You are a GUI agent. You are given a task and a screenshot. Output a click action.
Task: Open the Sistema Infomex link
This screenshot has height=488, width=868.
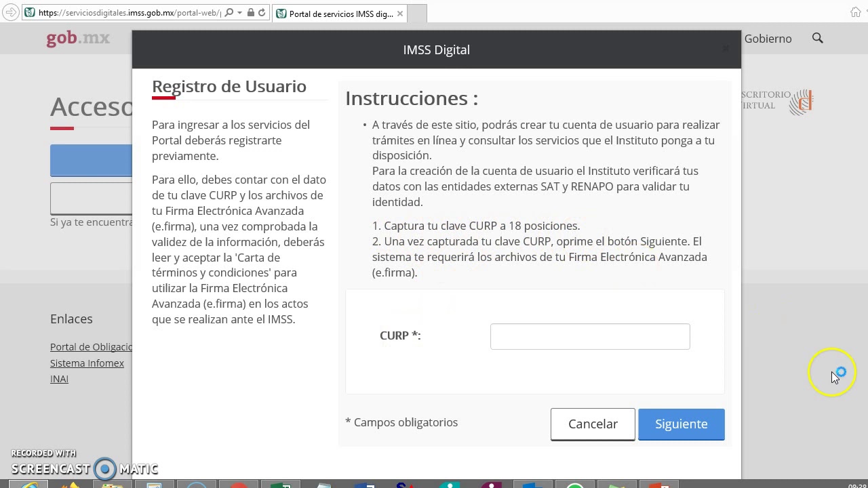87,363
